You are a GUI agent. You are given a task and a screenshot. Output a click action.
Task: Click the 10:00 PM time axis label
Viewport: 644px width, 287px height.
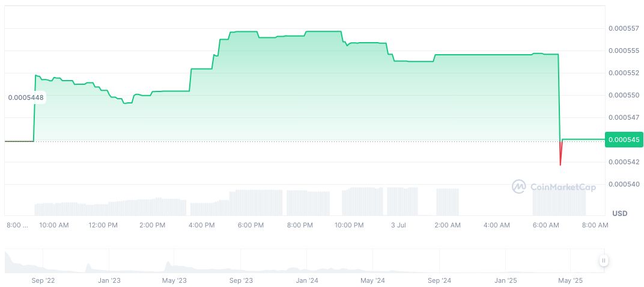tap(349, 225)
